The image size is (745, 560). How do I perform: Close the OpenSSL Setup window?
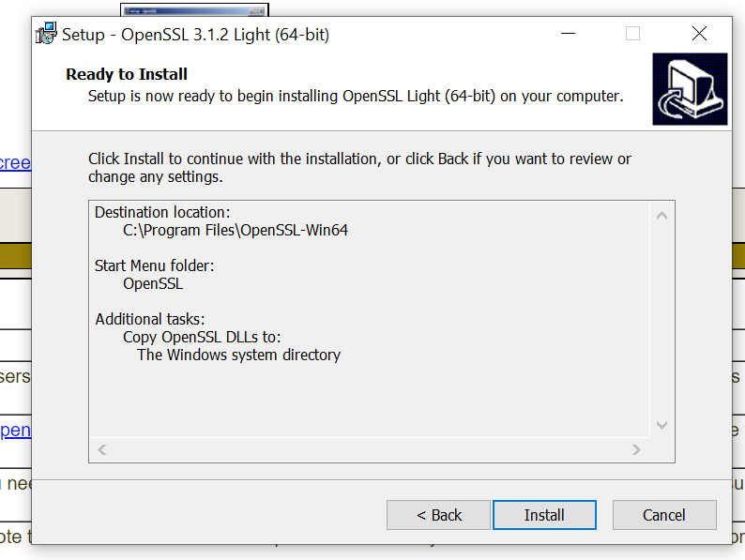coord(699,34)
